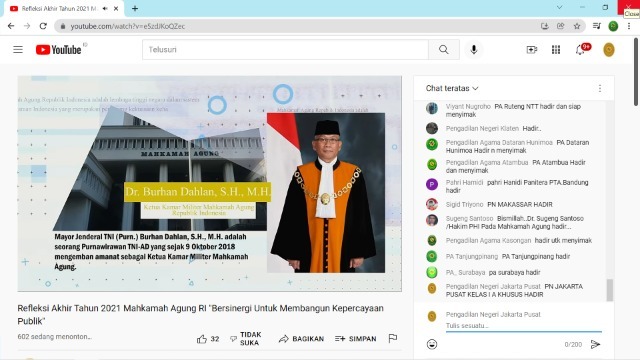Go back in browser history

click(x=11, y=26)
